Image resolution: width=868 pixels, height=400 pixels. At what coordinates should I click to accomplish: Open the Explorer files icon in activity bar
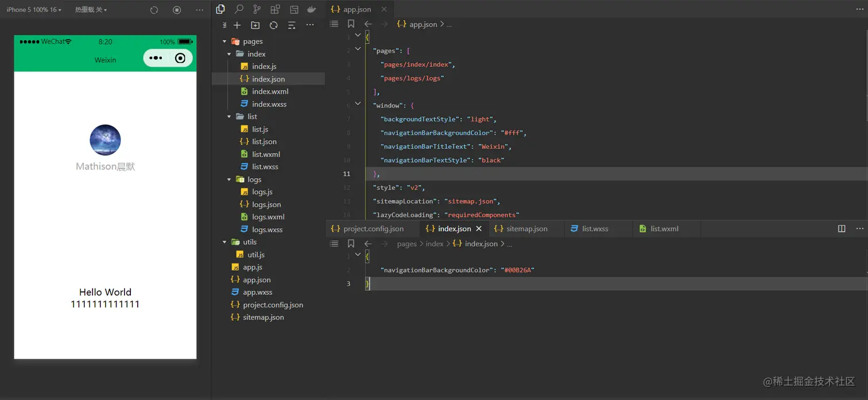[220, 9]
